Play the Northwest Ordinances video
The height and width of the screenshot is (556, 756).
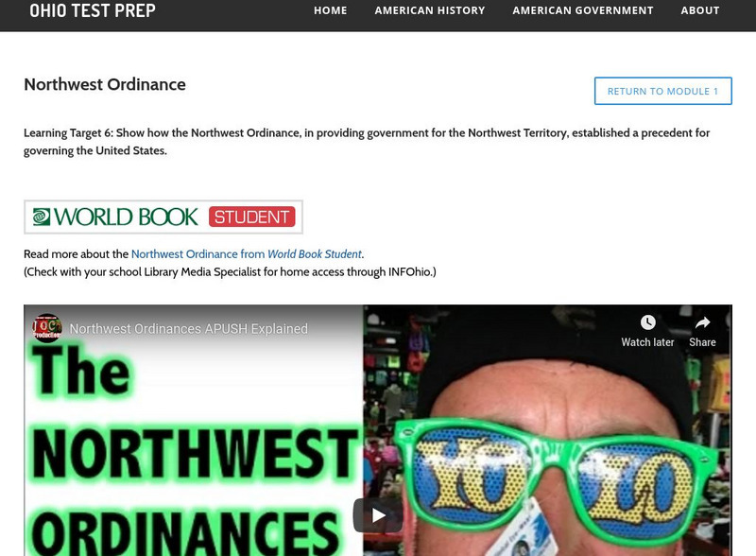pyautogui.click(x=378, y=515)
